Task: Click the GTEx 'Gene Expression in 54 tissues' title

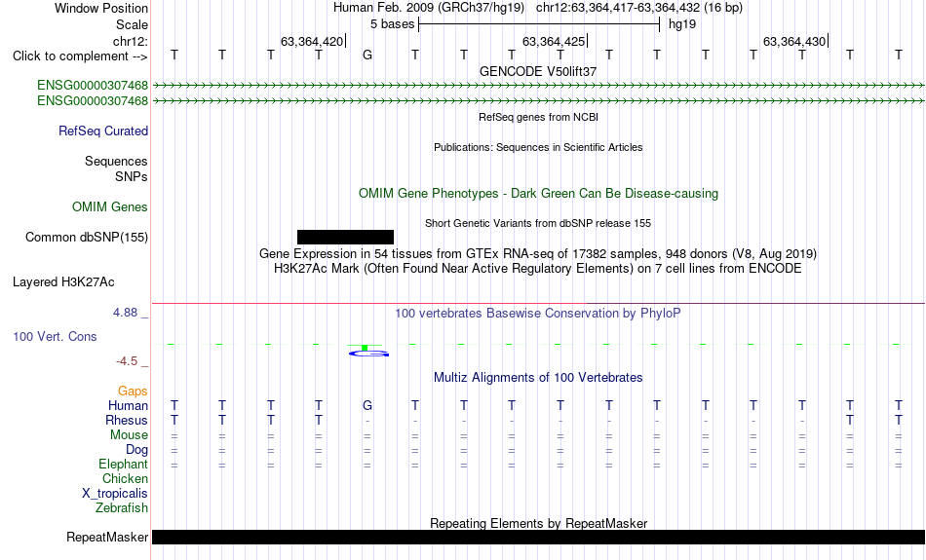Action: [x=538, y=254]
